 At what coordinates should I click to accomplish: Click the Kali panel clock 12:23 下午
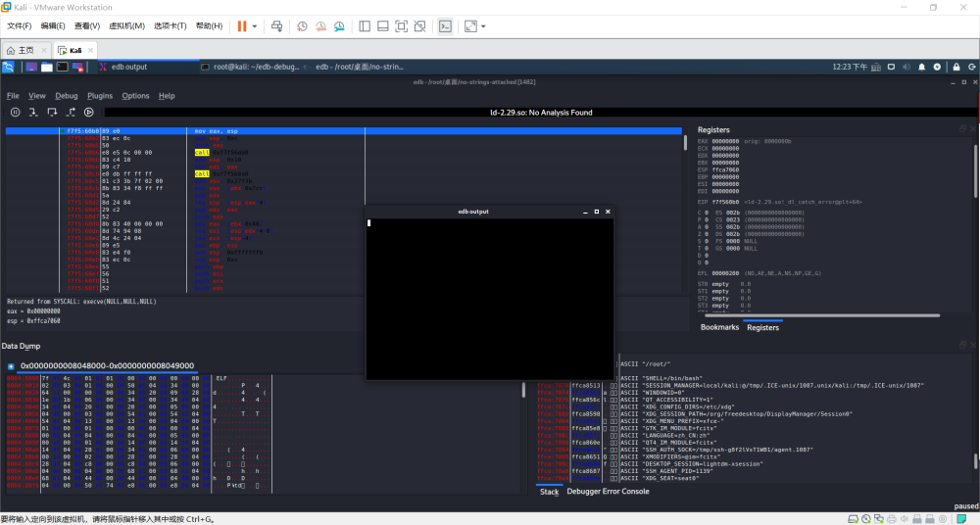click(x=850, y=67)
